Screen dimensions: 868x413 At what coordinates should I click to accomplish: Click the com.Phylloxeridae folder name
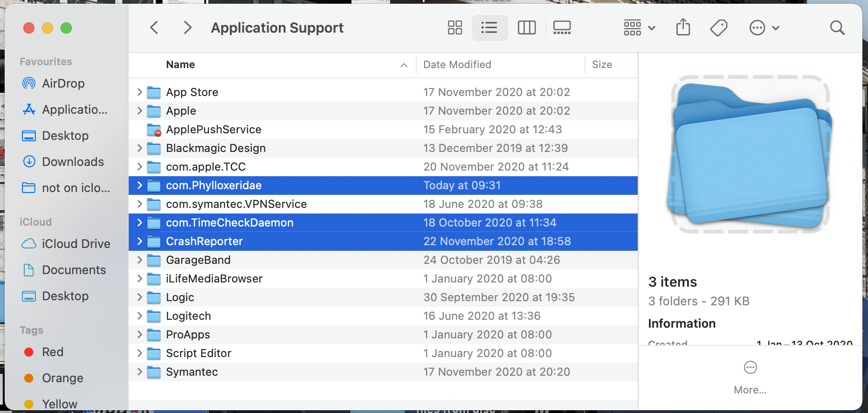pos(214,186)
